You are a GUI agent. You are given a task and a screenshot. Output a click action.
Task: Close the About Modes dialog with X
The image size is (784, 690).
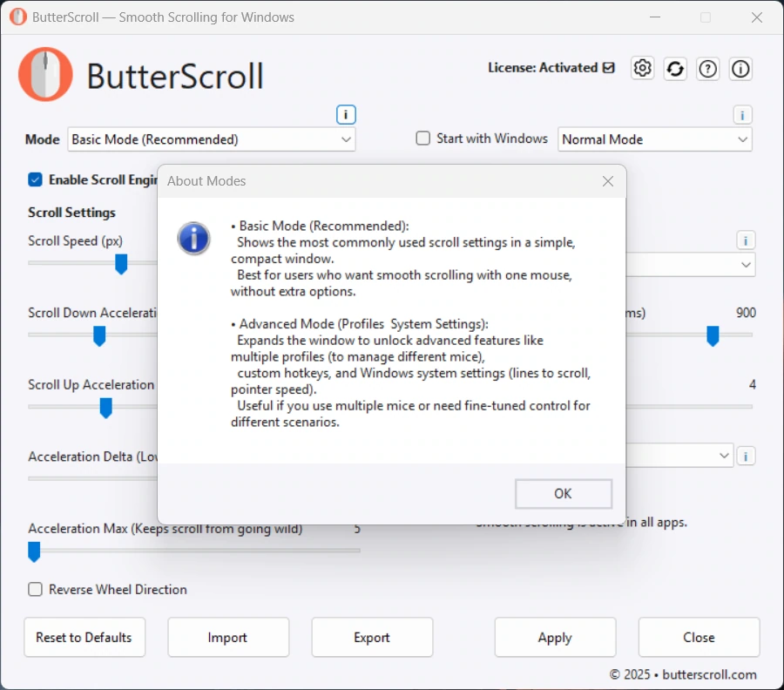pyautogui.click(x=607, y=181)
